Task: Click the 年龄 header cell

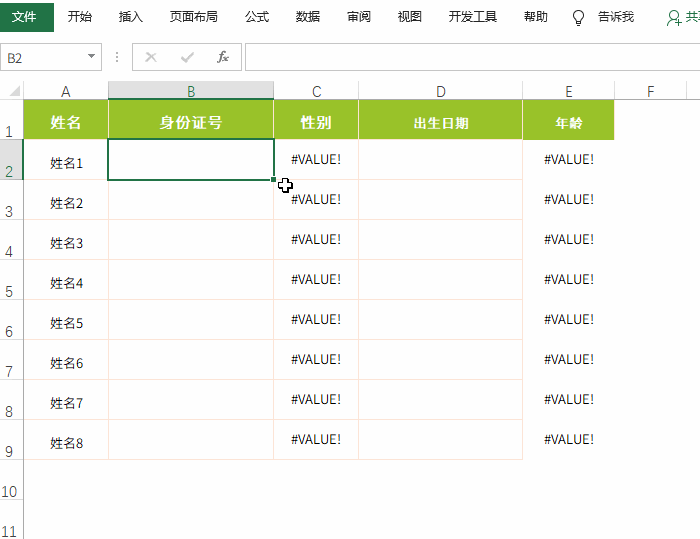Action: click(569, 120)
